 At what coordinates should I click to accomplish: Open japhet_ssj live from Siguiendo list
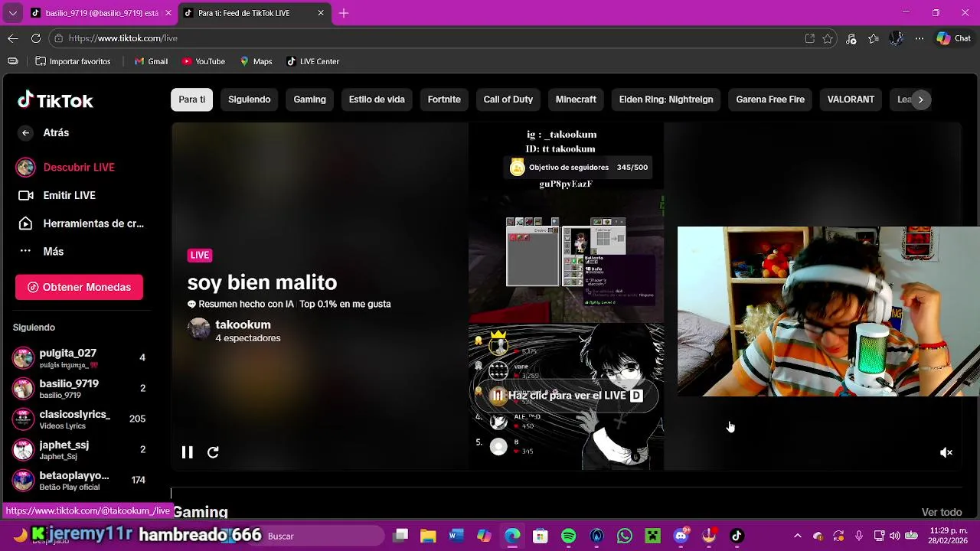(79, 449)
